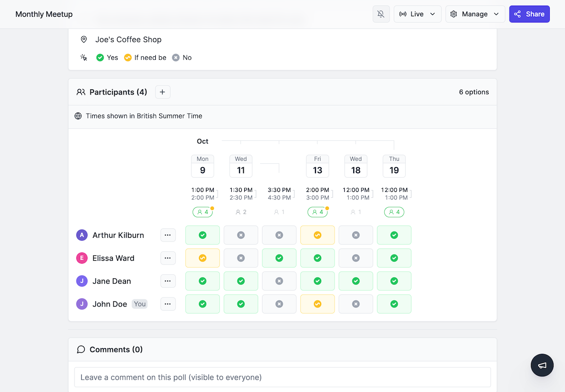This screenshot has height=392, width=565.
Task: Expand the Manage dropdown menu
Action: point(475,14)
